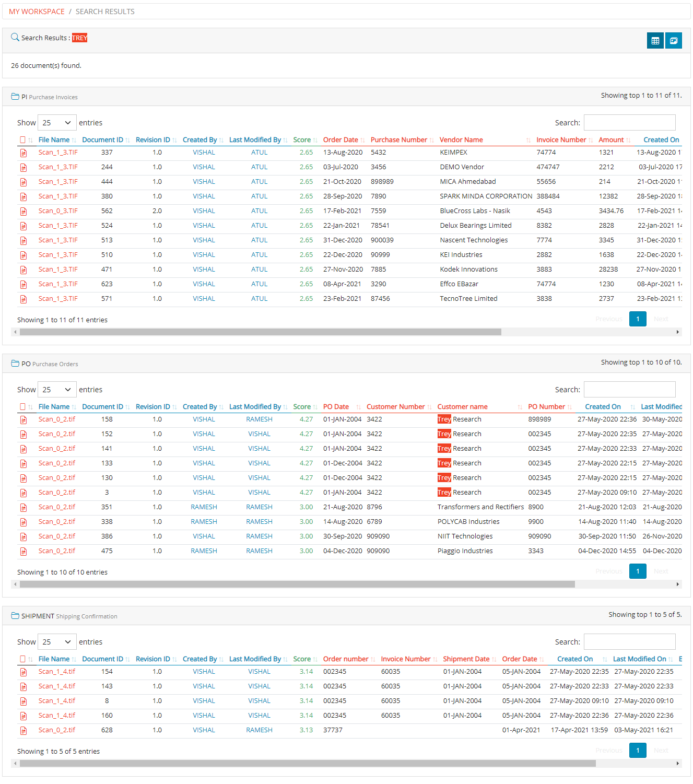Click 'POLYCAB Industries' customer cell
This screenshot has height=784, width=693.
click(x=468, y=522)
